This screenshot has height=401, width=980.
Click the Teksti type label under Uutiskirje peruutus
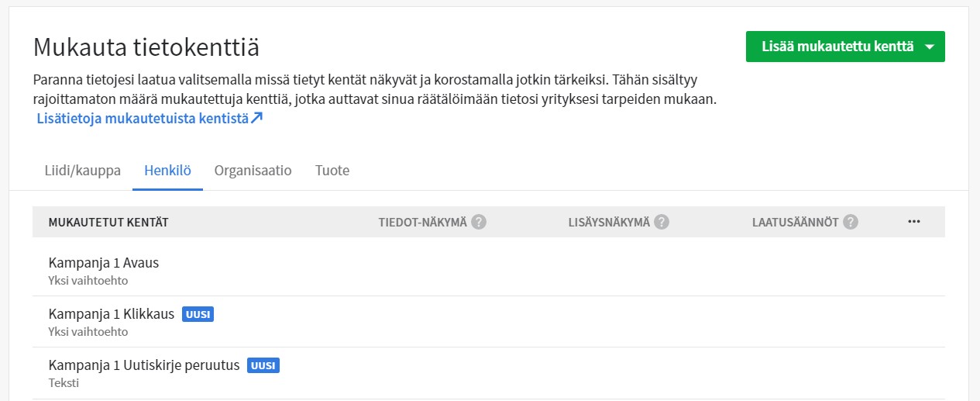[64, 382]
